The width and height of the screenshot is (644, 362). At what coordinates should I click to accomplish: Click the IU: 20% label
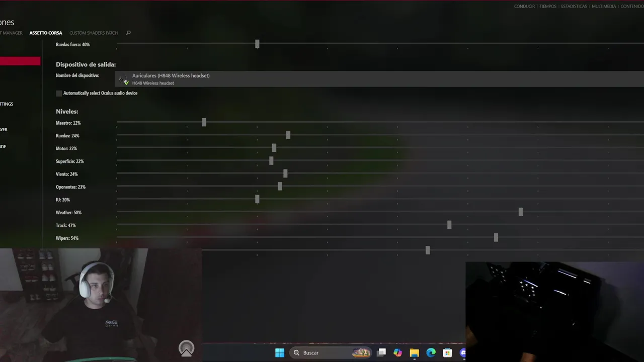tap(63, 200)
